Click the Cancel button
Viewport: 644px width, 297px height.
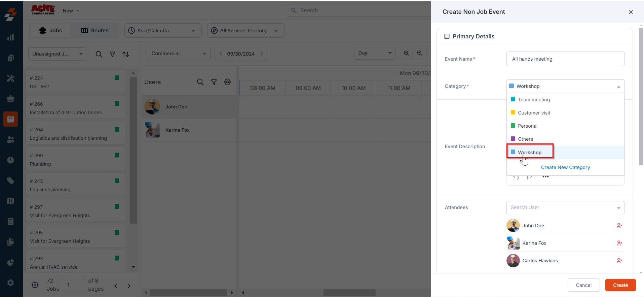584,285
